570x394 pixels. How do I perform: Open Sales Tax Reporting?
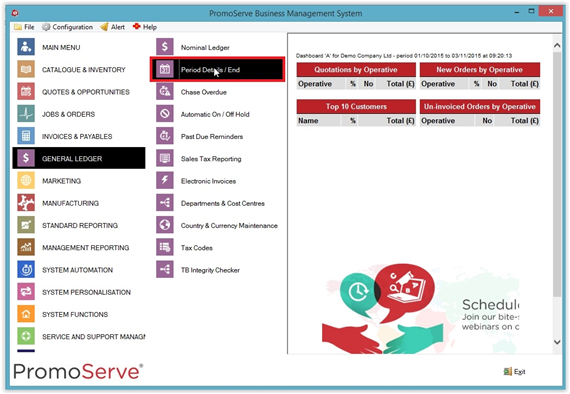211,159
